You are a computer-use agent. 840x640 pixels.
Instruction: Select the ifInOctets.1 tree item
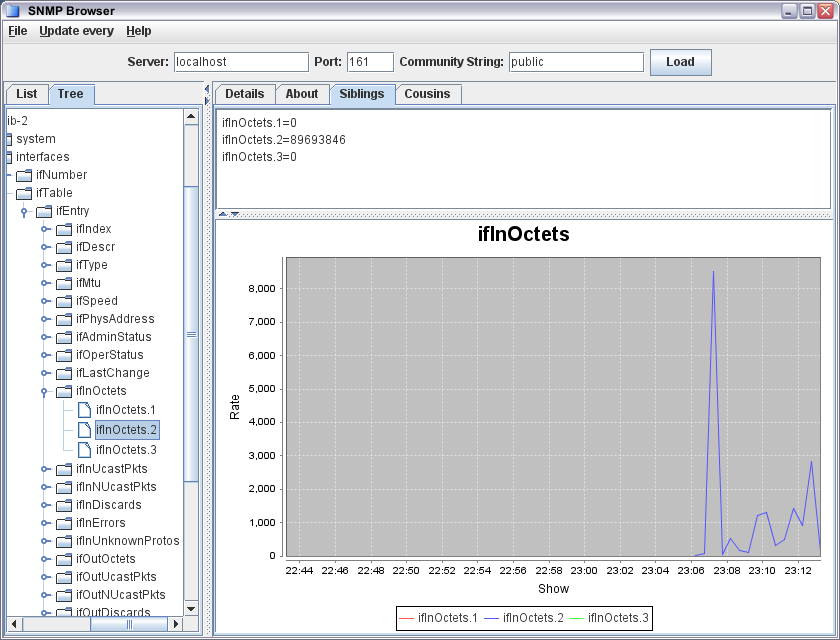click(x=126, y=410)
